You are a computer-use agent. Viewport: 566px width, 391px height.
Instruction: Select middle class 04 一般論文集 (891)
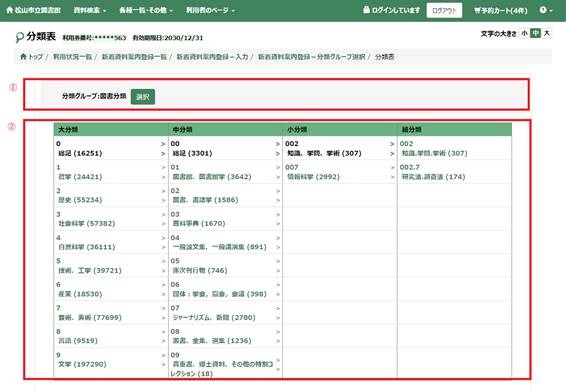pos(225,242)
